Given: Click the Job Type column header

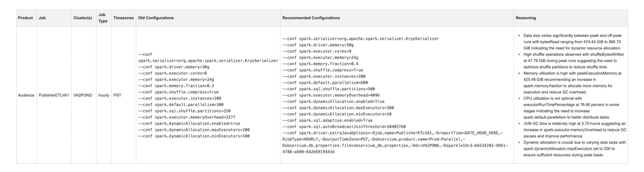Looking at the screenshot, I should tap(103, 18).
